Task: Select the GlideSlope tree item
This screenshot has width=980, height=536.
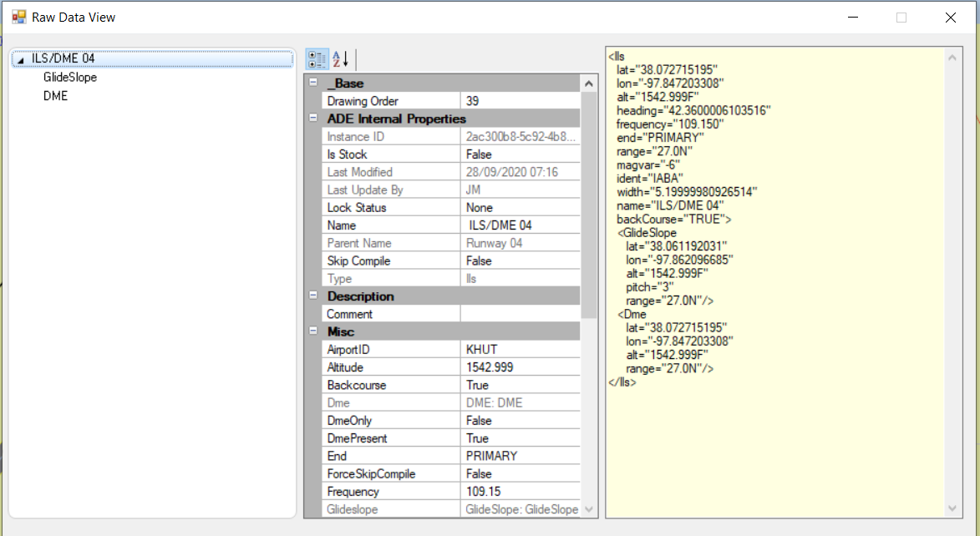Action: 70,78
